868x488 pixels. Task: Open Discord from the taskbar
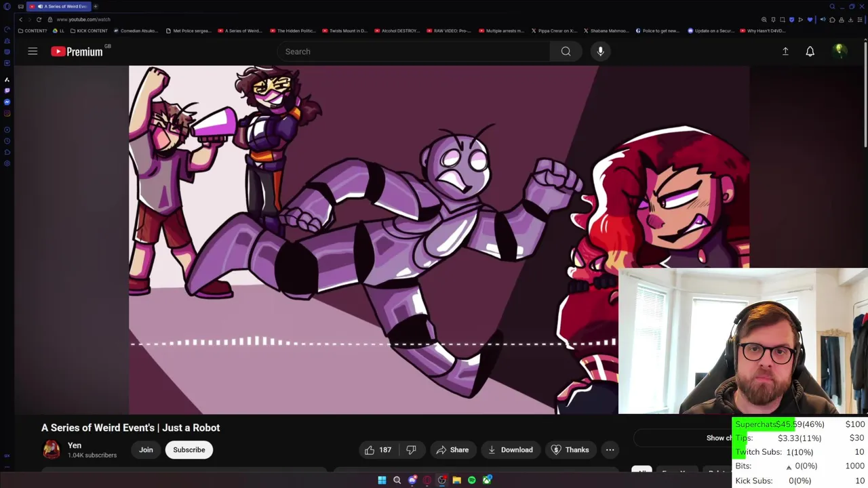412,480
